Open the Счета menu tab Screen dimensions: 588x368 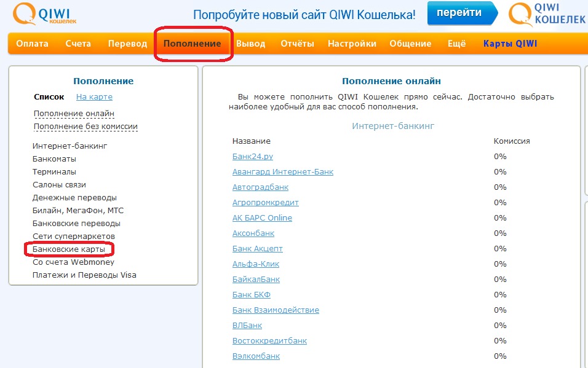tap(78, 44)
